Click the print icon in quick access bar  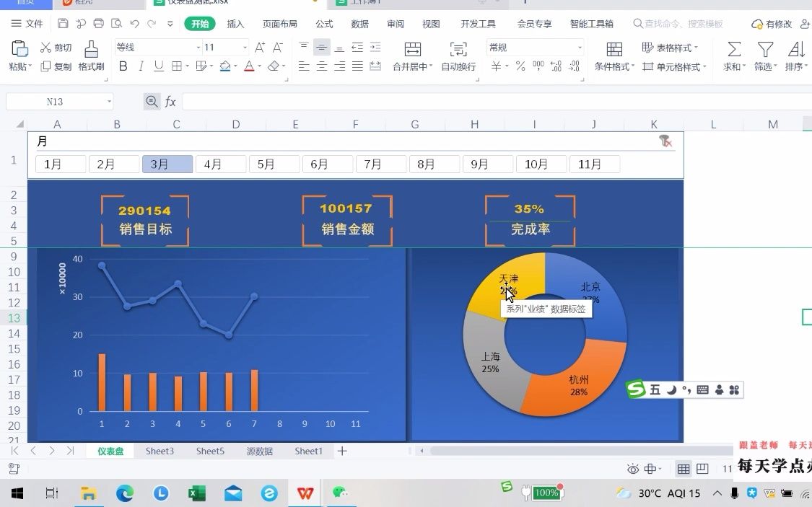98,23
